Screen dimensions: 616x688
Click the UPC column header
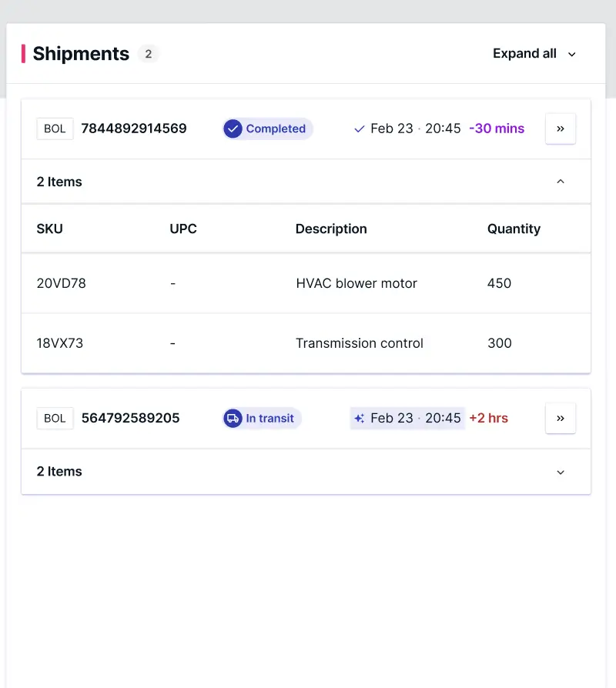click(183, 229)
